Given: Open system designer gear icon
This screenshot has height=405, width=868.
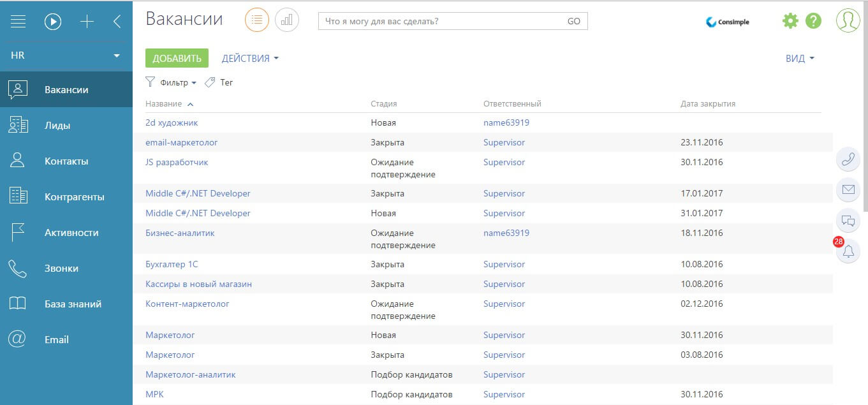Looking at the screenshot, I should [x=790, y=21].
